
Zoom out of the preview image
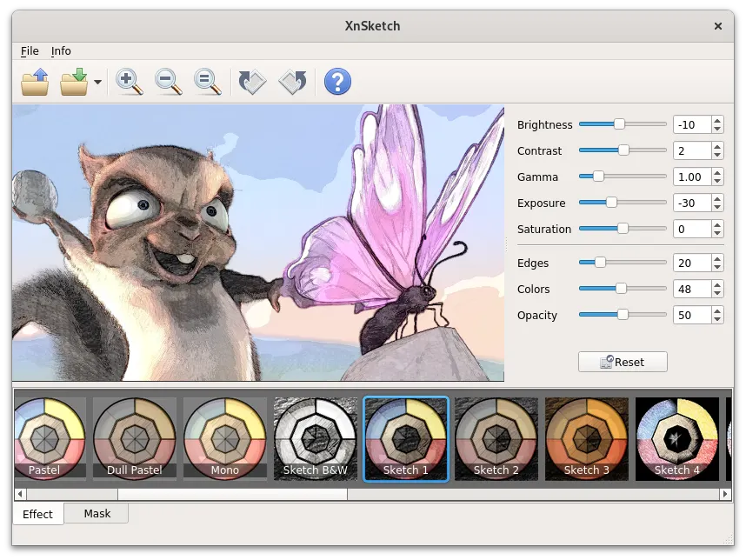(168, 82)
